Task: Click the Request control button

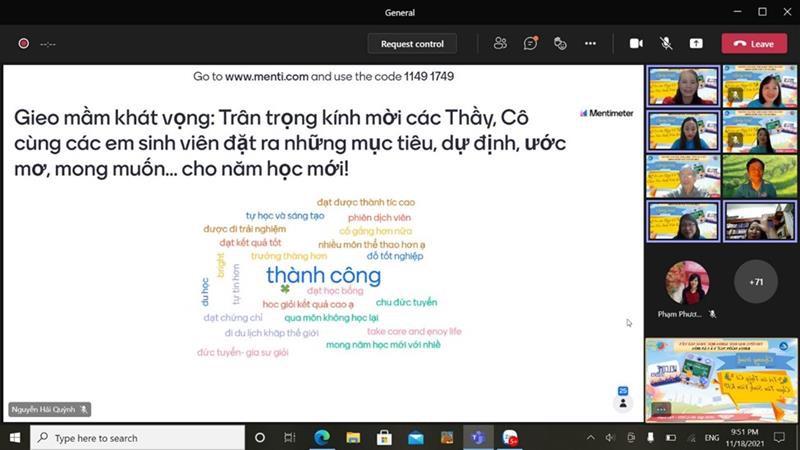Action: coord(412,43)
